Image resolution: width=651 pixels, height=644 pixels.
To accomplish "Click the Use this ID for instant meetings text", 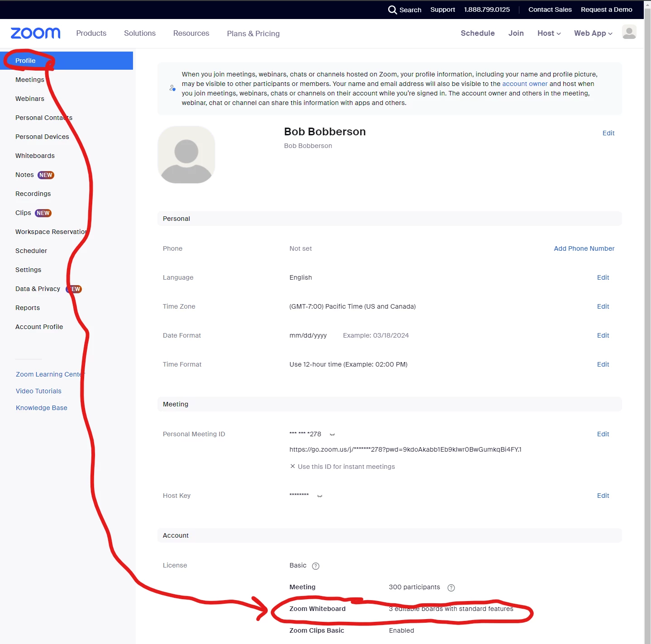I will (x=346, y=467).
